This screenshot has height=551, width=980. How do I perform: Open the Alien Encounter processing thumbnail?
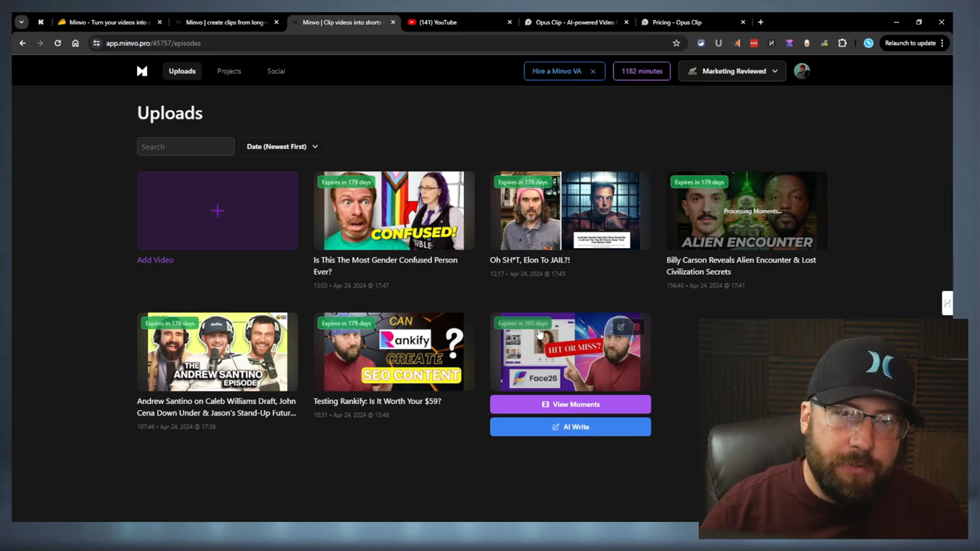coord(746,210)
